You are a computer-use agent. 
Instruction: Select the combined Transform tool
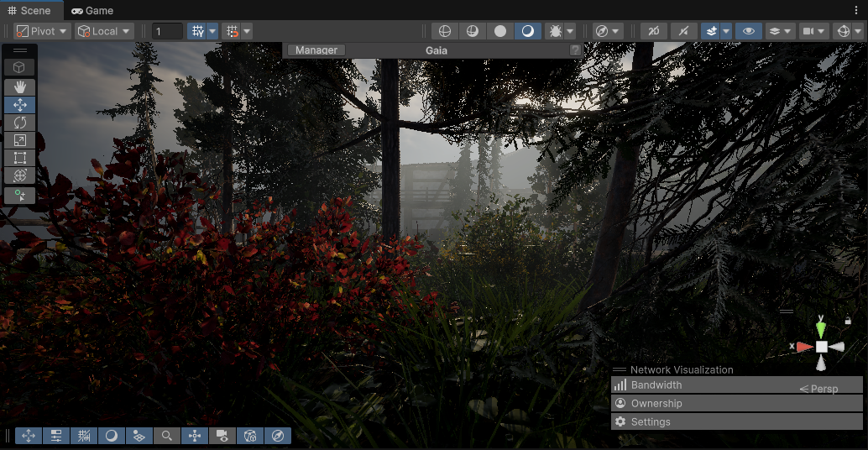click(x=20, y=175)
